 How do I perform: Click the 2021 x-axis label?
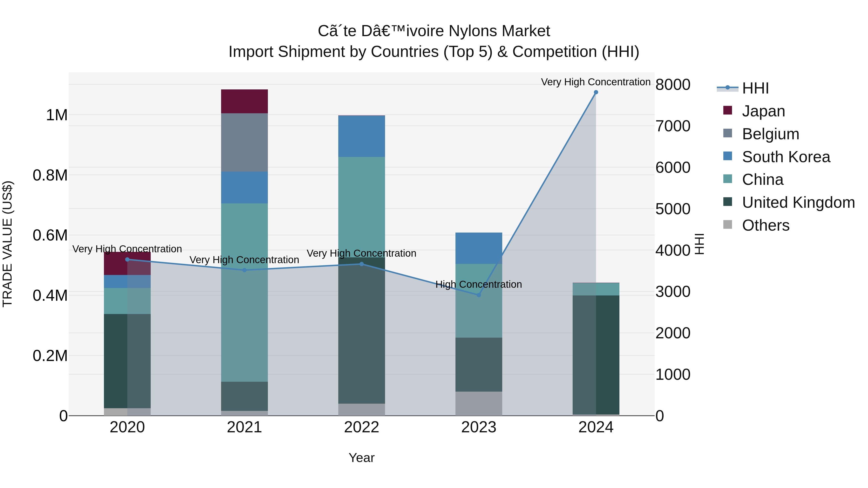[245, 427]
